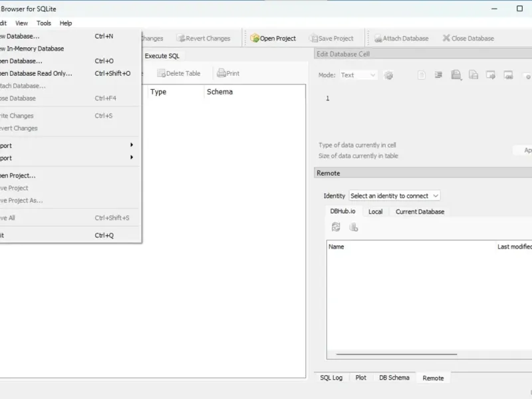The width and height of the screenshot is (532, 399).
Task: Click the database upload icon beside refresh
Action: [x=354, y=227]
